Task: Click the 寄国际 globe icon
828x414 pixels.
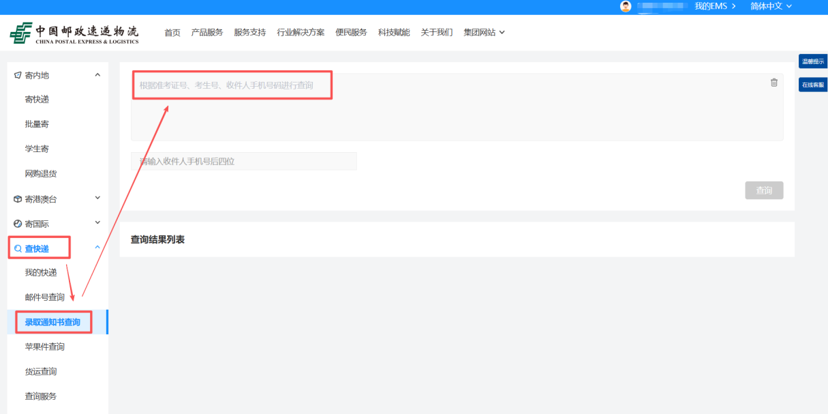Action: pyautogui.click(x=17, y=224)
